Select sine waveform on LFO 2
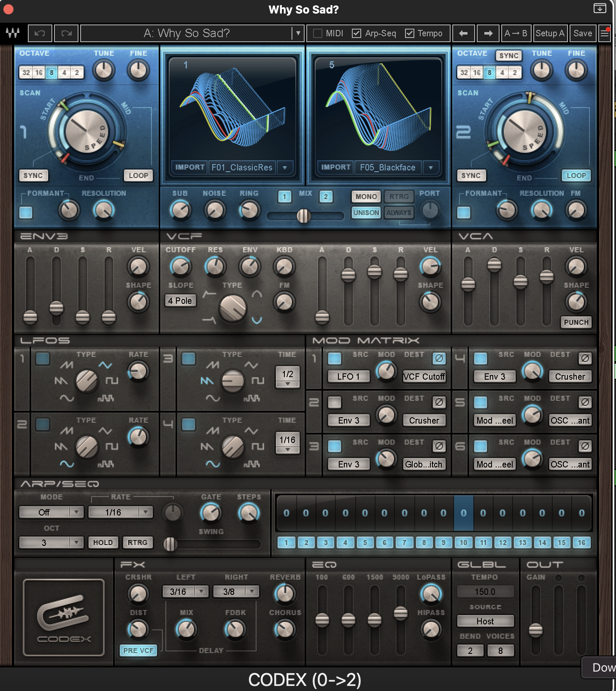 67,464
